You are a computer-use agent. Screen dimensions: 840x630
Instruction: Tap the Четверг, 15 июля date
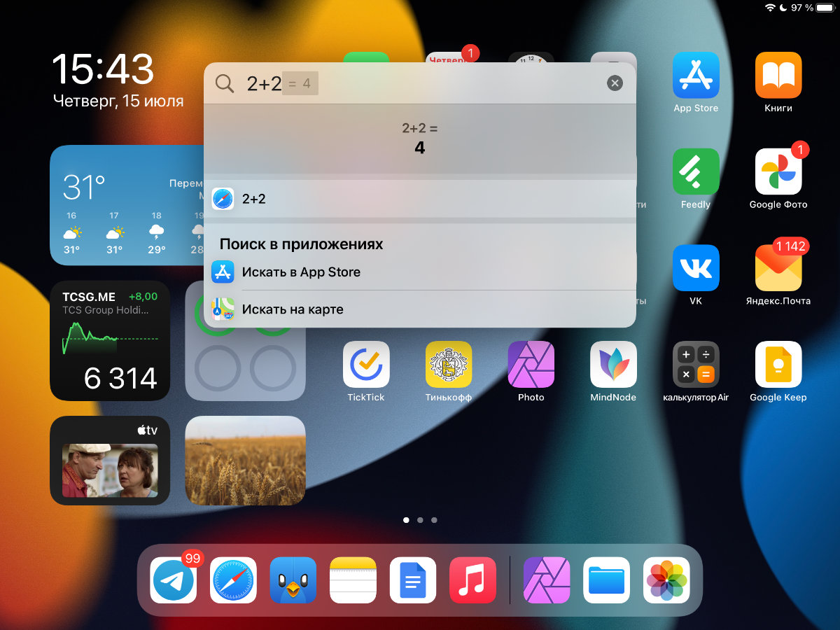pos(118,101)
